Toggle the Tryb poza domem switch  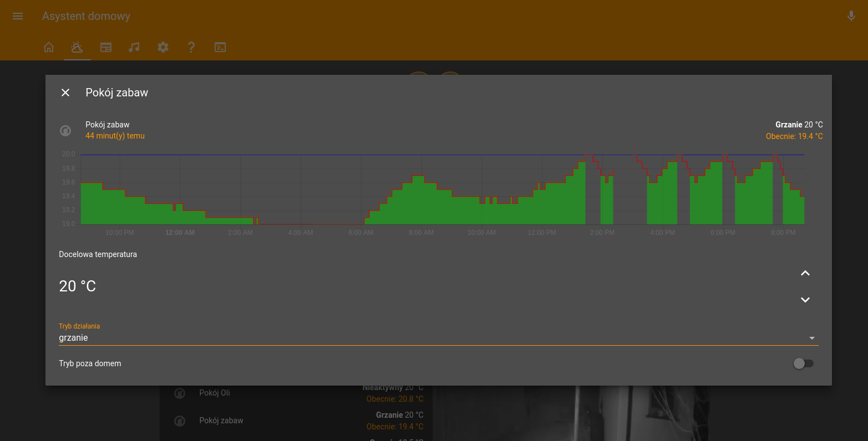pyautogui.click(x=803, y=363)
